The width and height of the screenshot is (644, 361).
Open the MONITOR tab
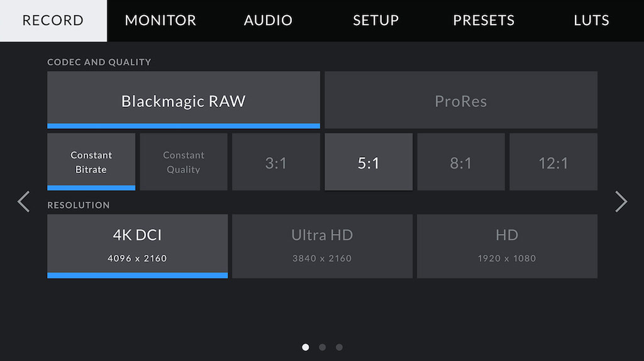tap(160, 21)
